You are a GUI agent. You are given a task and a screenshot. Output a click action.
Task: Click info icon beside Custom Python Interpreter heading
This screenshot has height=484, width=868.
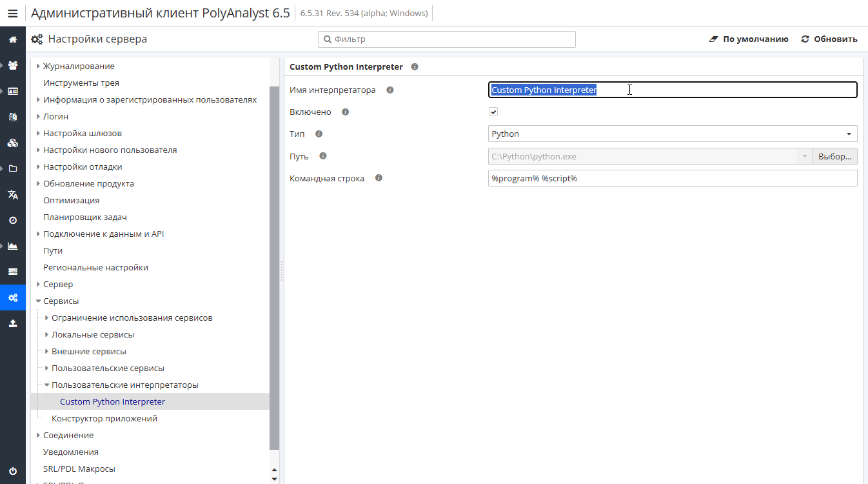tap(415, 66)
